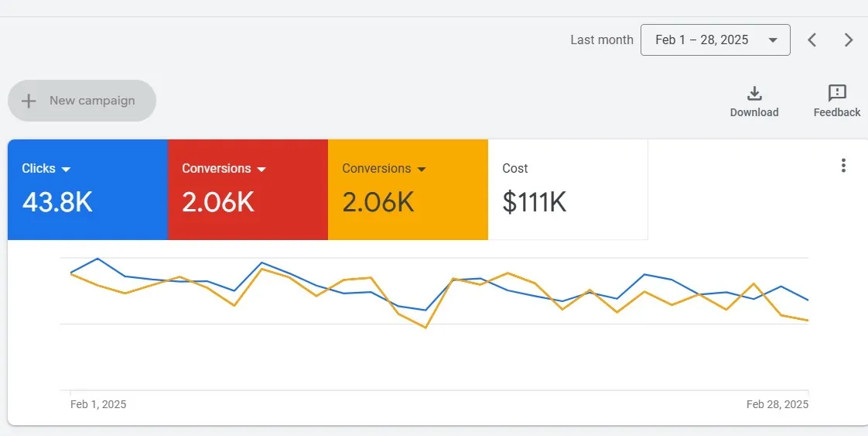Click the 43.8K clicks value

click(57, 202)
